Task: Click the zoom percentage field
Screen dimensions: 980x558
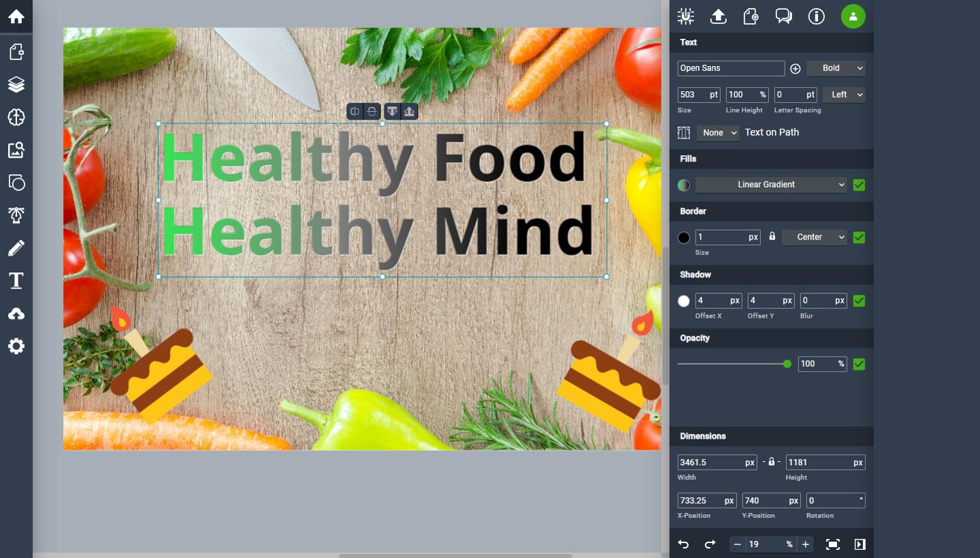Action: coord(771,544)
